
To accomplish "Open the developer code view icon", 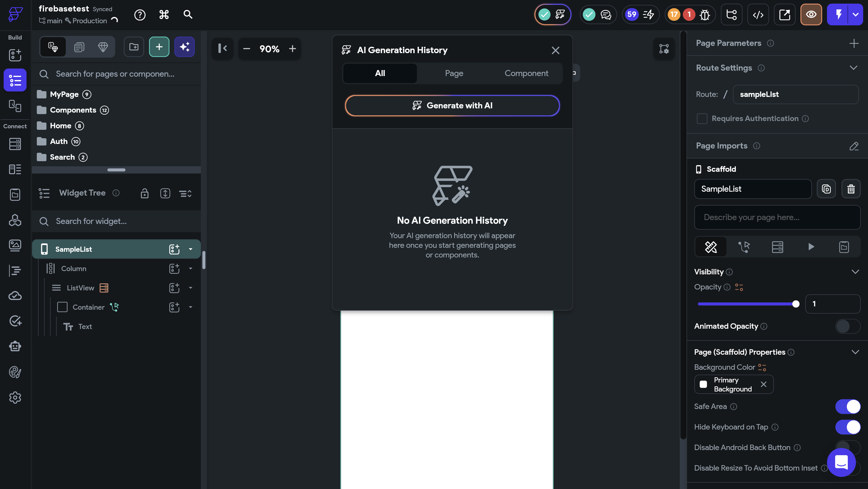I will coord(758,14).
